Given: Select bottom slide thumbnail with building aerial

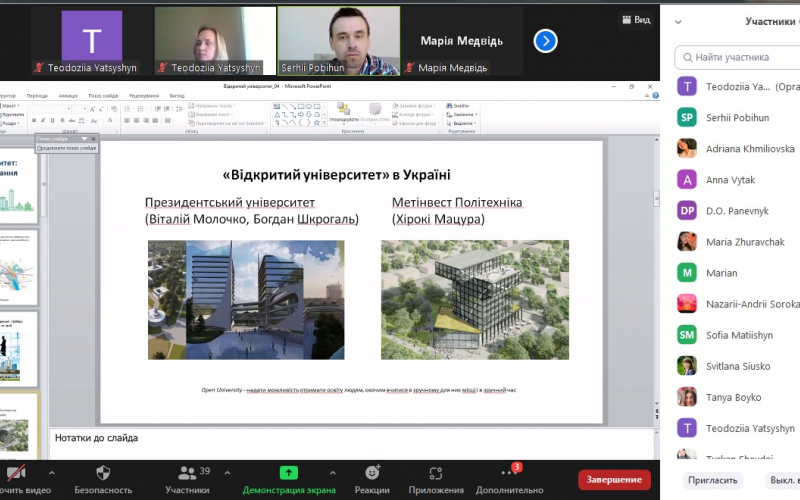Looking at the screenshot, I should point(18,428).
